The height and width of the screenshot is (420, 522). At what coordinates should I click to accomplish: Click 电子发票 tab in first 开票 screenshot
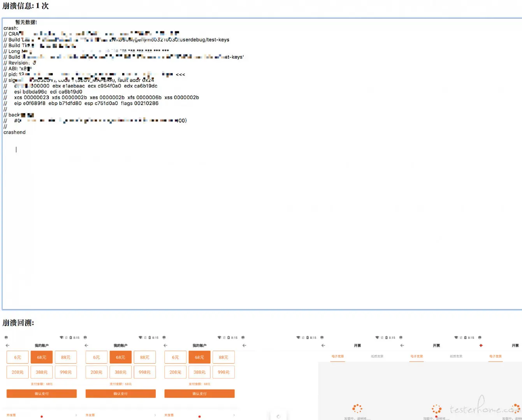click(x=337, y=356)
